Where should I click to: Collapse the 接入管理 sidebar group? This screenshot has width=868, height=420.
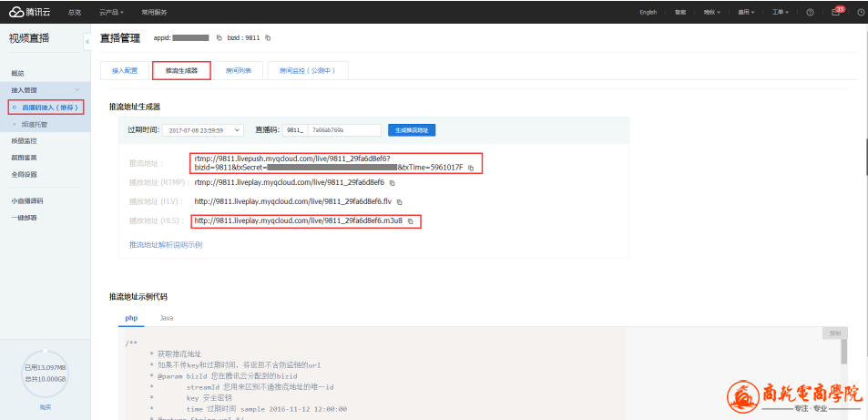pyautogui.click(x=77, y=90)
